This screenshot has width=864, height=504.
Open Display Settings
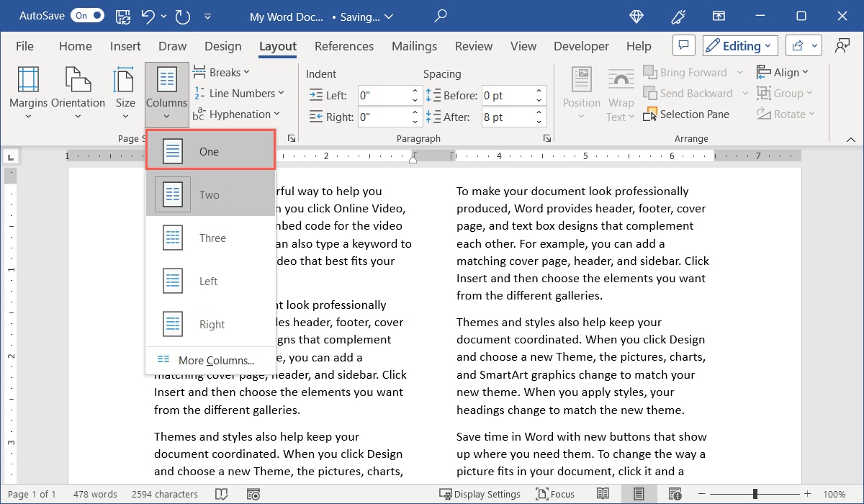point(480,494)
